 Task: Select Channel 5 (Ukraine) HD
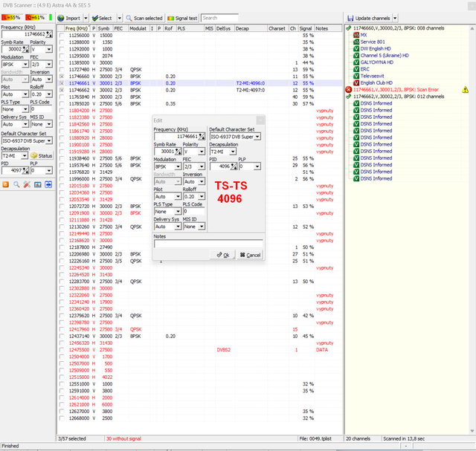(385, 56)
